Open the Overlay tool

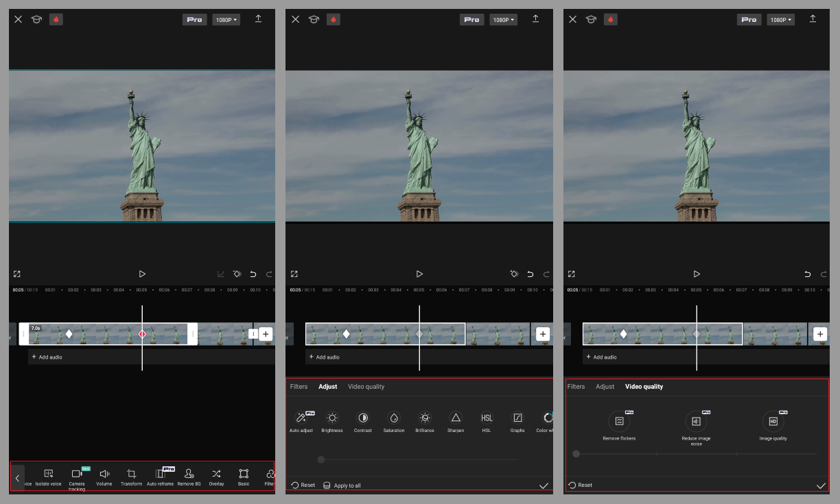coord(216,477)
